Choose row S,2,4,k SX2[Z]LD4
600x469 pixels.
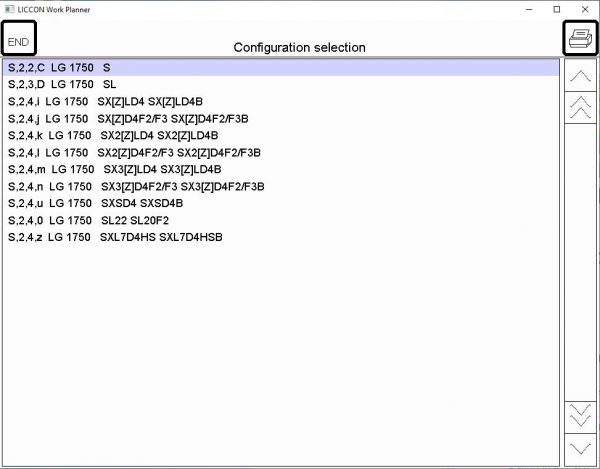coord(281,135)
